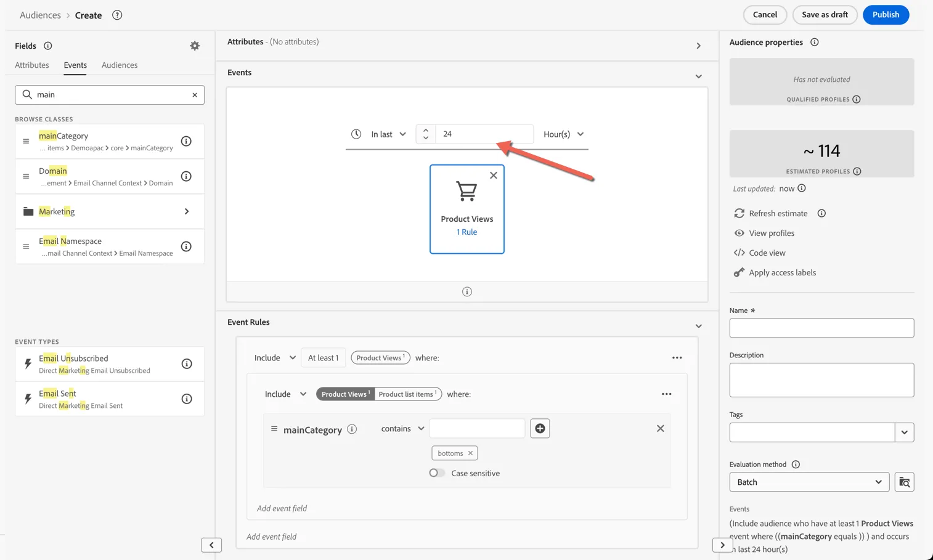Open the inner Include dropdown
The width and height of the screenshot is (933, 560).
(285, 394)
